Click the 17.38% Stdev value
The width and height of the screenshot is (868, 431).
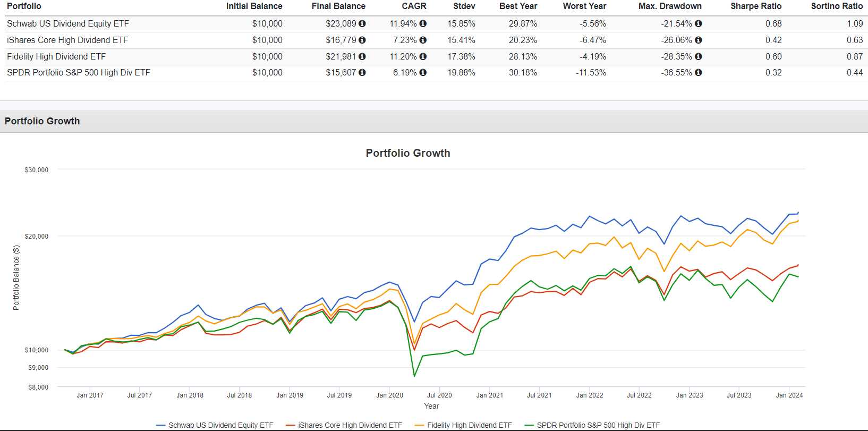point(462,56)
